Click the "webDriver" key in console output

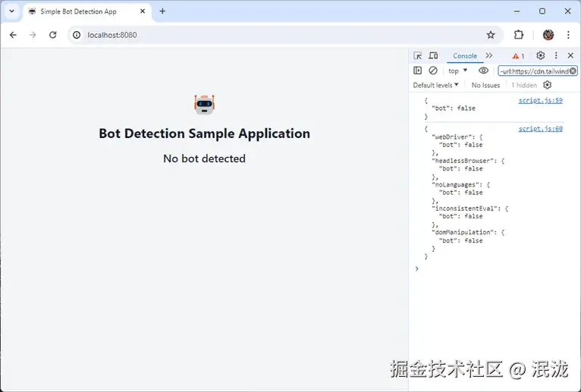[x=452, y=136]
